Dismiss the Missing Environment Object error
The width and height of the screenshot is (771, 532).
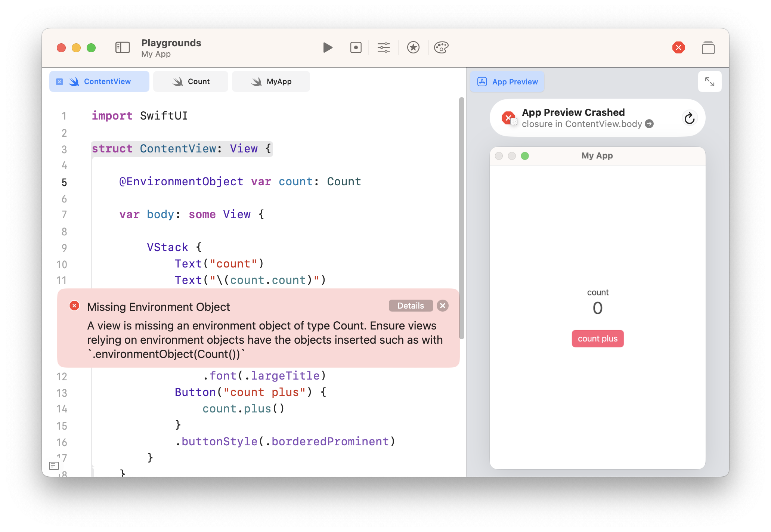[443, 306]
